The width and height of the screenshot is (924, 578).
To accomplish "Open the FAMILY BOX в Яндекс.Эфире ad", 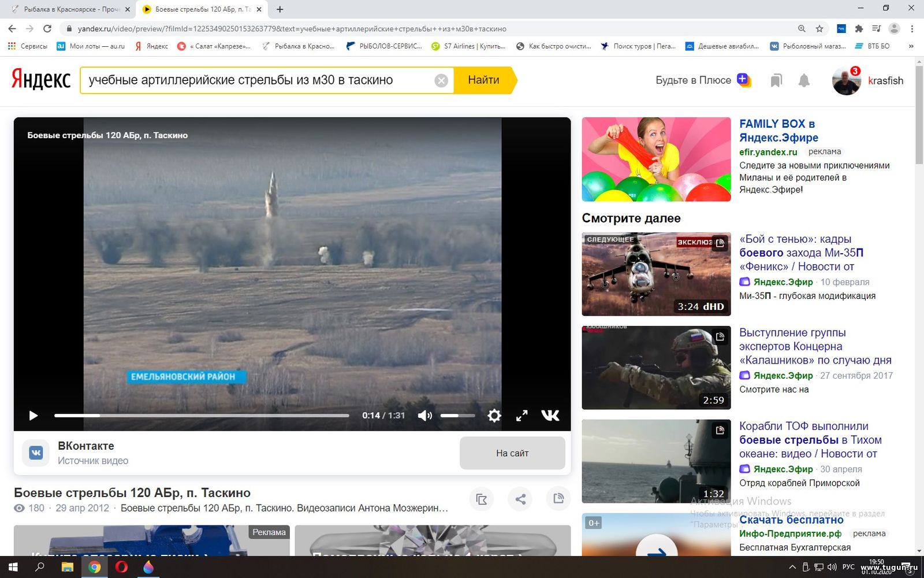I will [778, 131].
